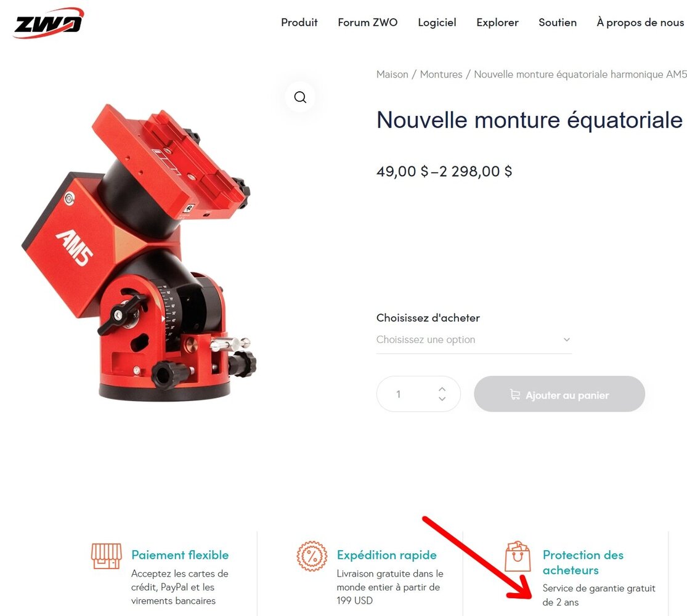This screenshot has height=616, width=687.
Task: Click the shopping bag Protection des acheteurs icon
Action: tap(518, 556)
